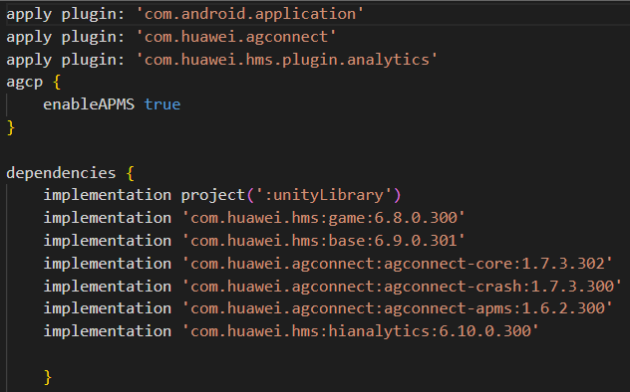Click 'com.android.application' plugin string
Viewport: 630px width, 392px height.
[250, 14]
